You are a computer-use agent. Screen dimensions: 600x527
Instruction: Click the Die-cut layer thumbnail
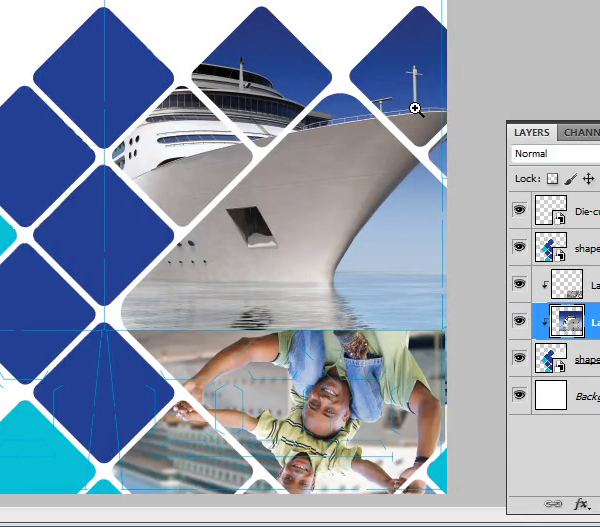[551, 210]
